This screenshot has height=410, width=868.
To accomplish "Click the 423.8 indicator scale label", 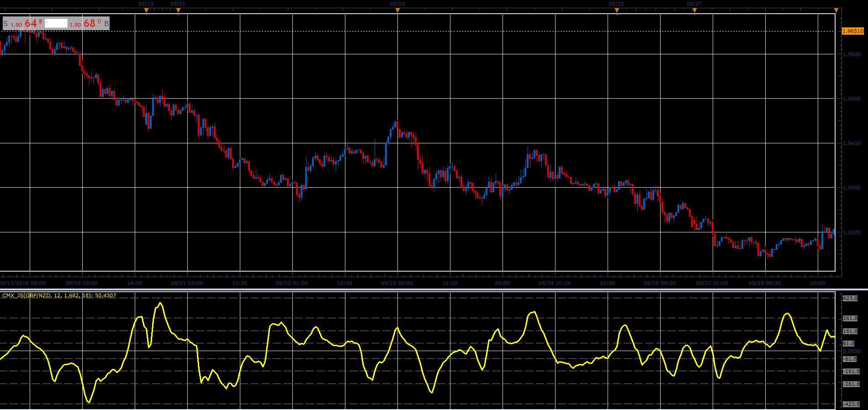I will [x=850, y=298].
